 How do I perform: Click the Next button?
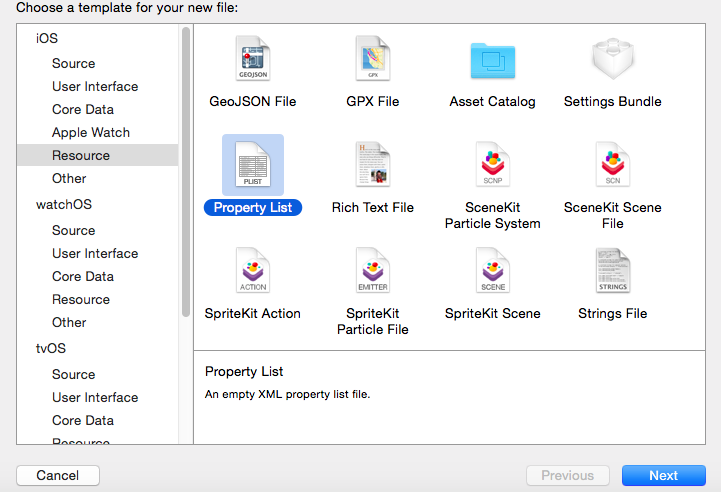(663, 475)
